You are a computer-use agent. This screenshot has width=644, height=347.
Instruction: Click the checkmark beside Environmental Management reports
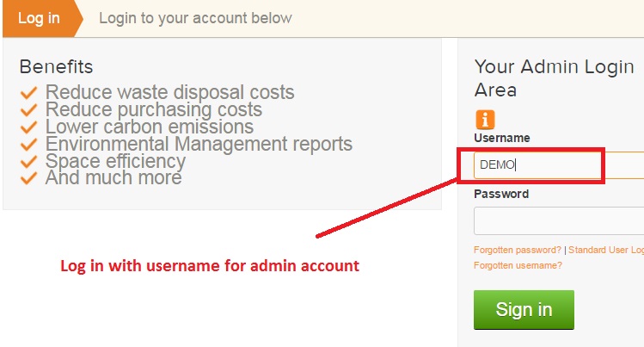(28, 145)
